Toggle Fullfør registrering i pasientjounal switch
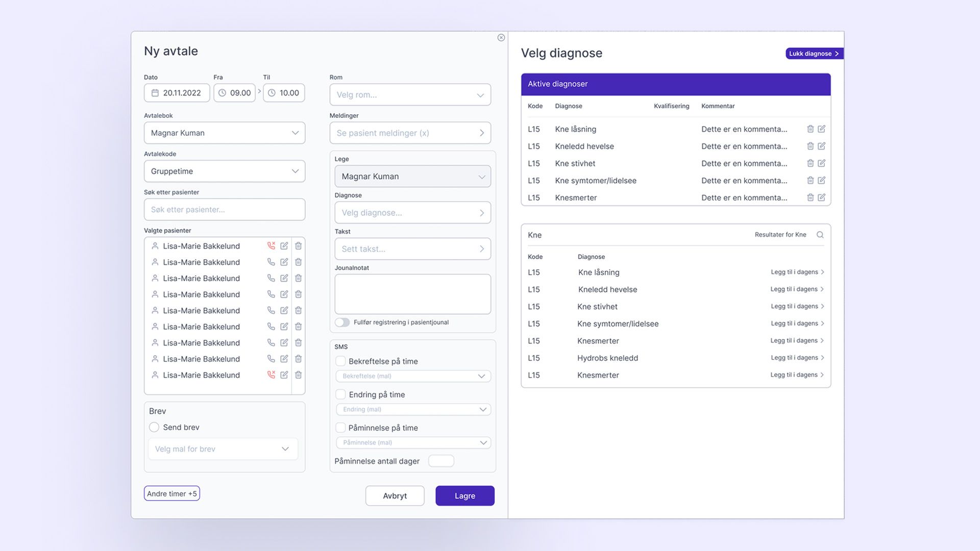Screen dimensions: 980x551 click(342, 322)
